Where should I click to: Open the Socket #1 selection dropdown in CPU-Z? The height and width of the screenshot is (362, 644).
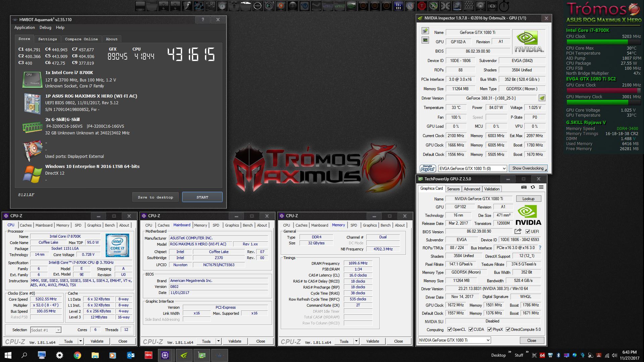pyautogui.click(x=46, y=330)
